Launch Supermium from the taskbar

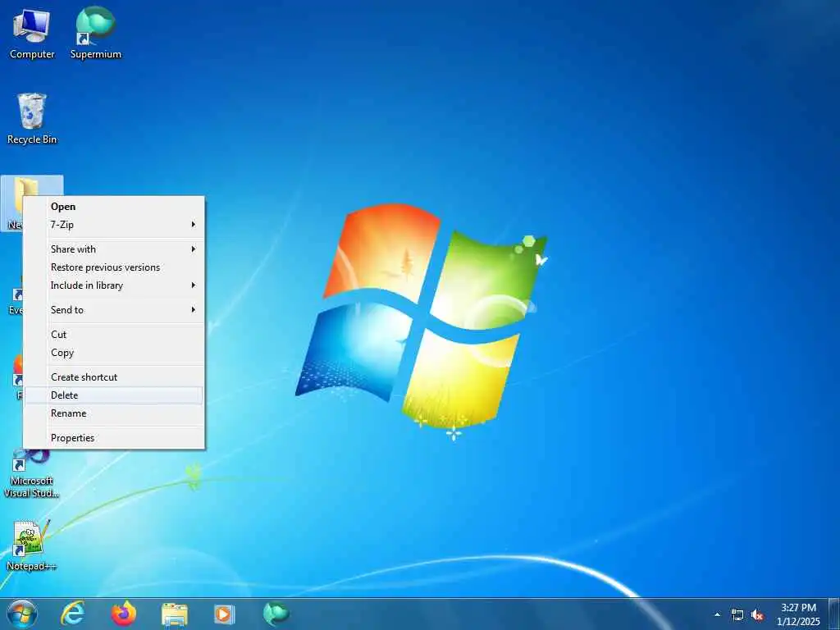(276, 614)
